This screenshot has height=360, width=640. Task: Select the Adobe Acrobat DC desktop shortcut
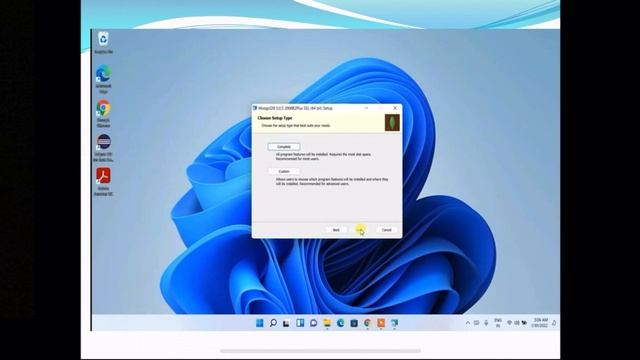point(104,182)
